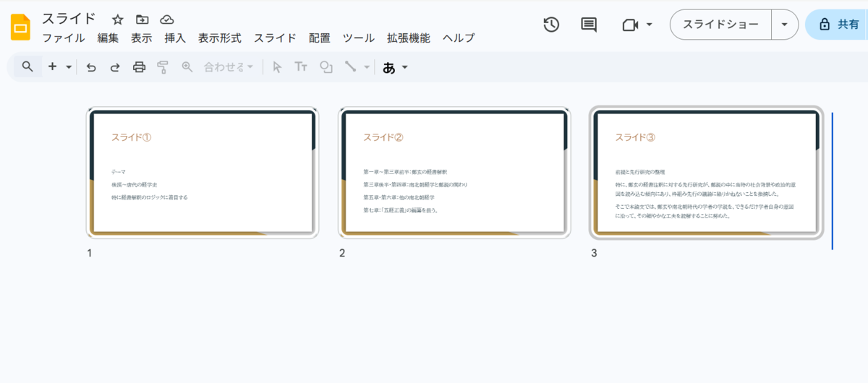This screenshot has height=383, width=868.
Task: Open the スライド menu
Action: [x=275, y=38]
